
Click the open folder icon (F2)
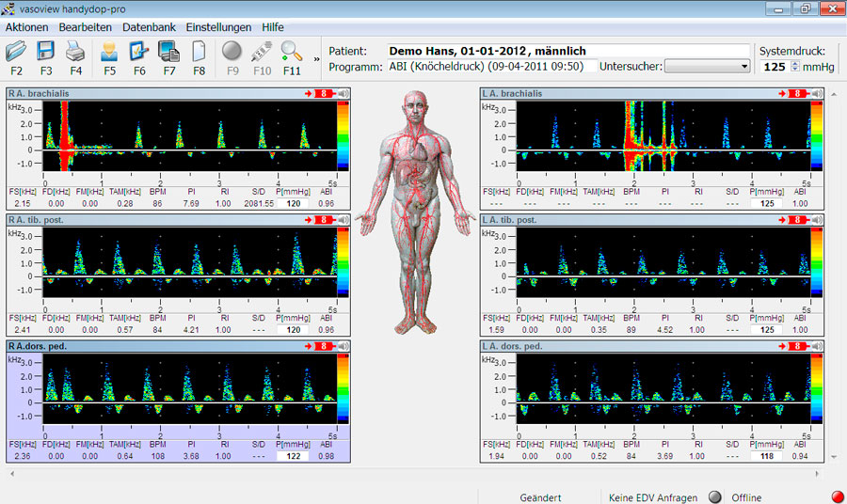tap(17, 52)
